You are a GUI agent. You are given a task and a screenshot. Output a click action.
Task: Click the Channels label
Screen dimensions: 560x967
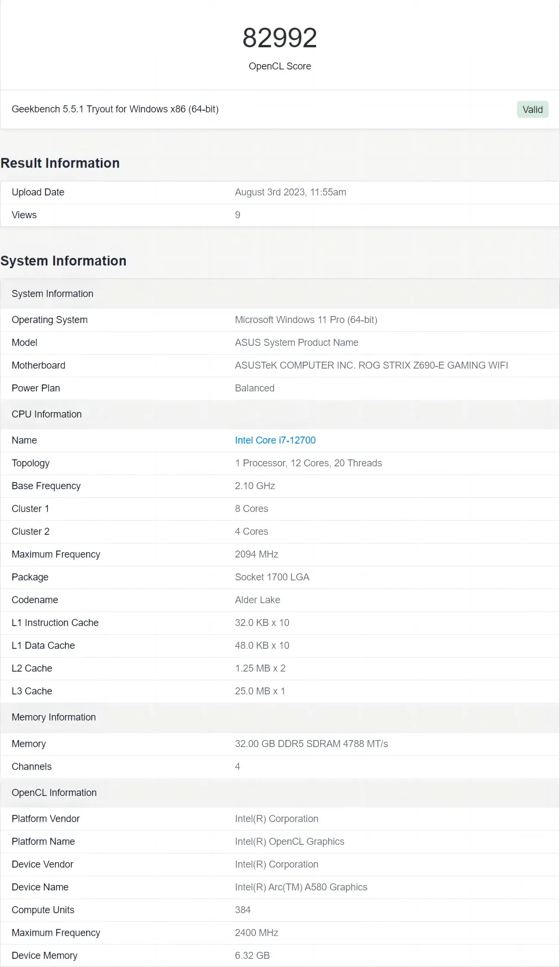click(31, 767)
